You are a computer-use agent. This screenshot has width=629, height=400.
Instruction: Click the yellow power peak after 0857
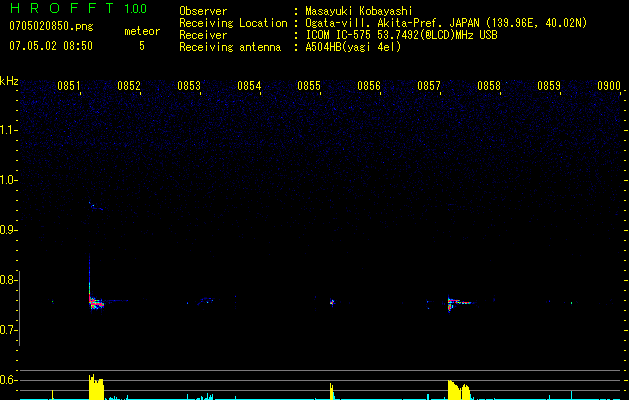coord(459,390)
